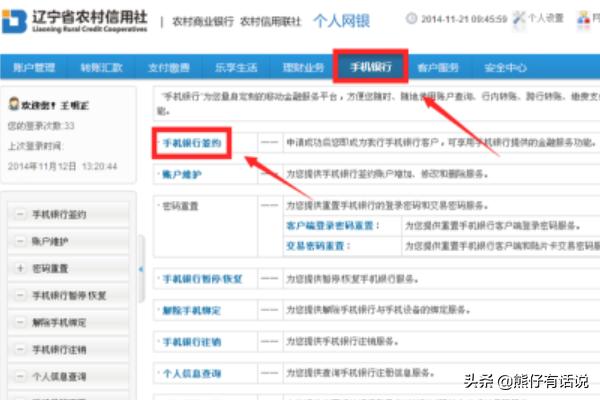Open the 转账汇款 menu tab

pos(101,67)
